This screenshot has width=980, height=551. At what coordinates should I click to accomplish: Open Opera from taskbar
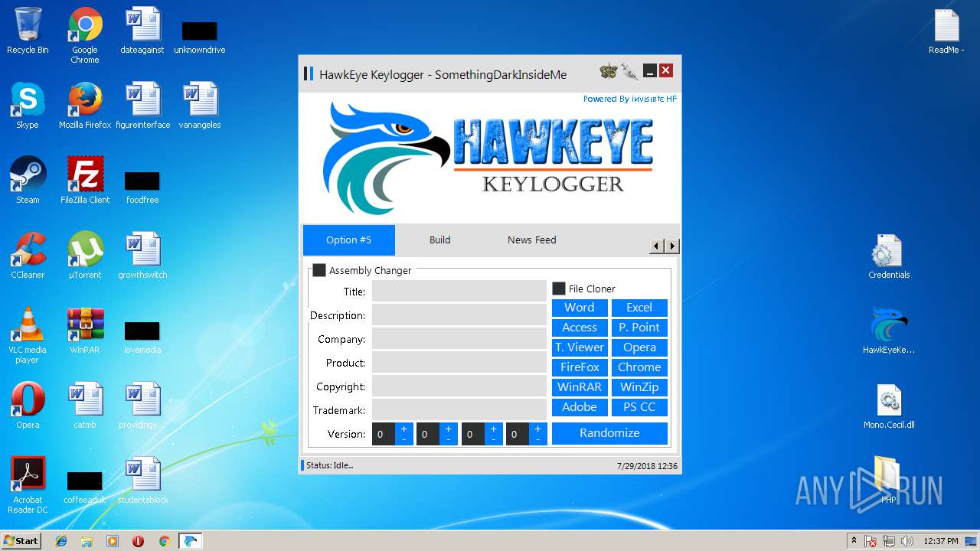(x=139, y=541)
